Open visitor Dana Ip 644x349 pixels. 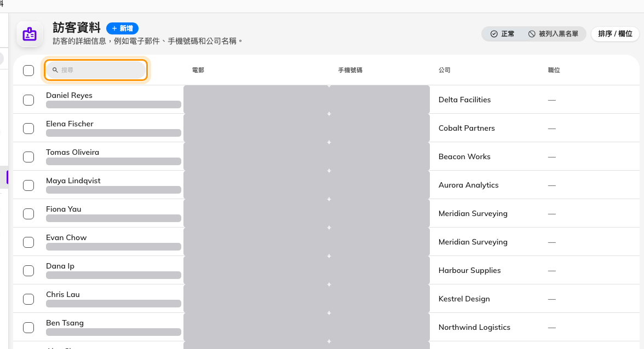(60, 266)
